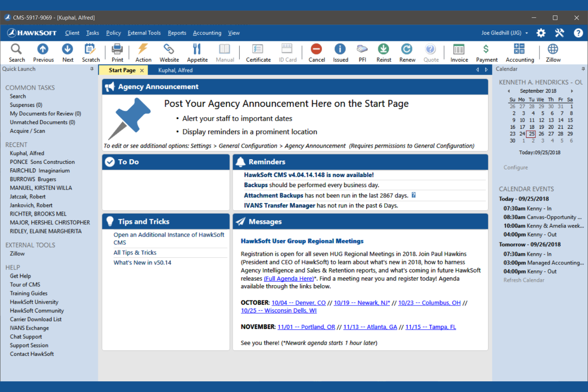Open the 10/04 Denver, CO link
This screenshot has height=392, width=588.
tap(298, 303)
